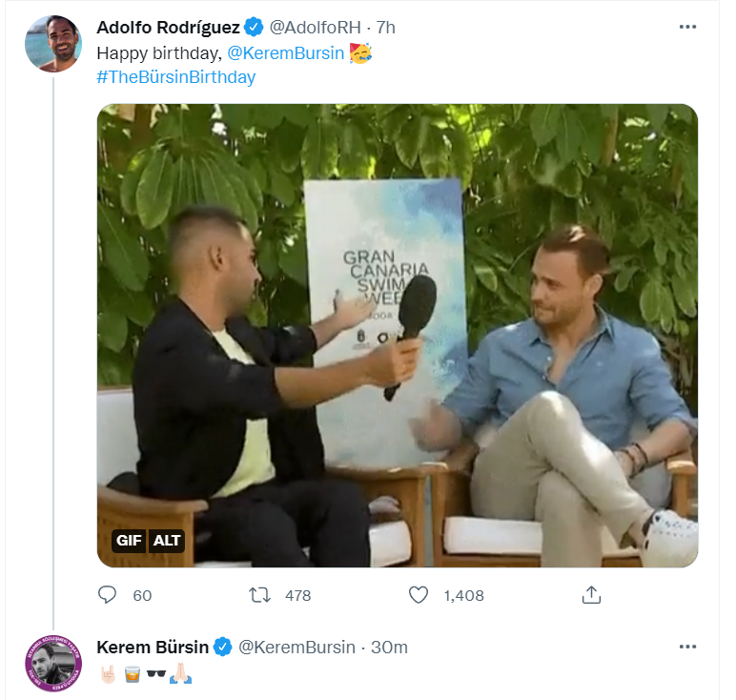
Task: Click the Kerem Bürsin display name
Action: [153, 648]
